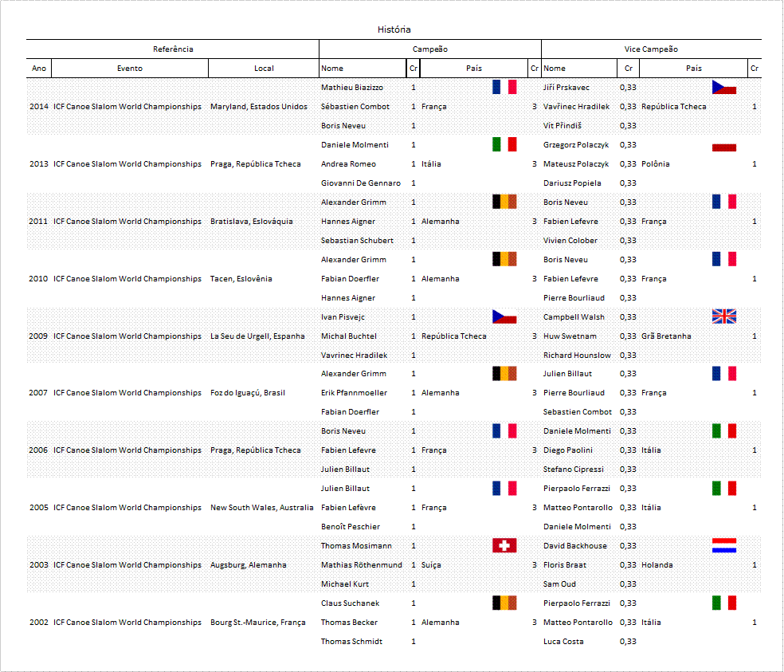This screenshot has height=672, width=784.
Task: Click the "Evento" column header
Action: tap(130, 68)
